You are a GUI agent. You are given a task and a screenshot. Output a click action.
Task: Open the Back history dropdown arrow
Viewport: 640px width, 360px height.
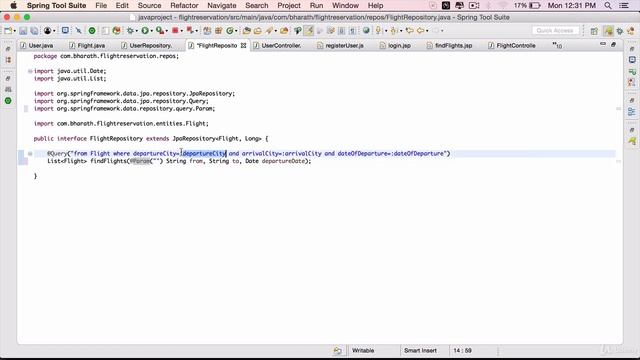click(427, 31)
